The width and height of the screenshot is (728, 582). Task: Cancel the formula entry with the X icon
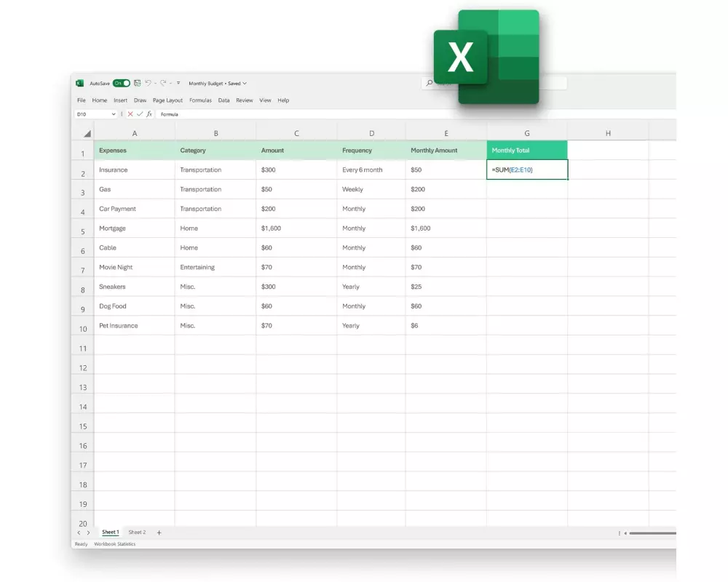point(130,114)
